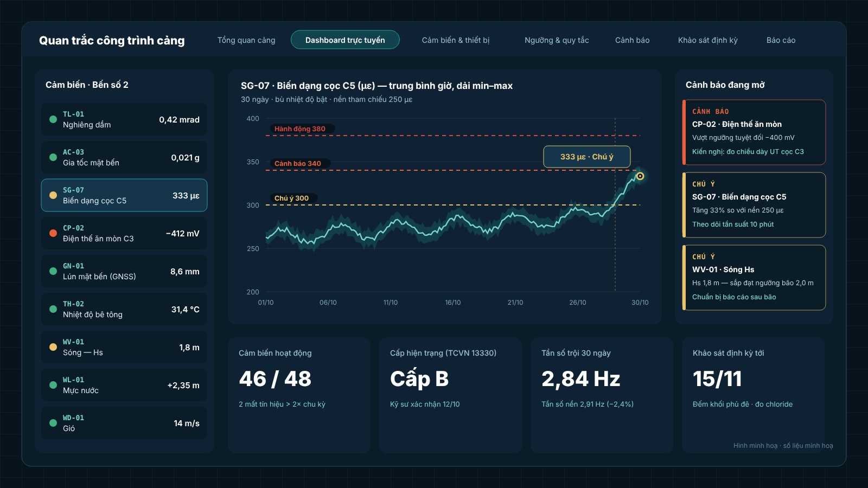
Task: Select sensor row SG-07 Biến dạng cọc C5
Action: click(124, 195)
